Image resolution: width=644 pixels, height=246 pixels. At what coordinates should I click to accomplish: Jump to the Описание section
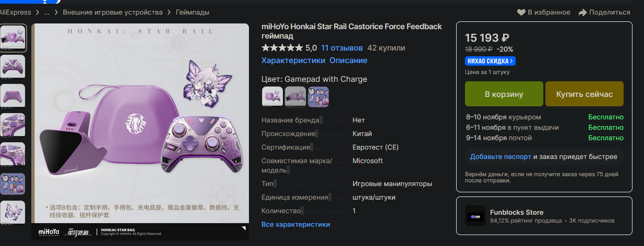point(348,60)
